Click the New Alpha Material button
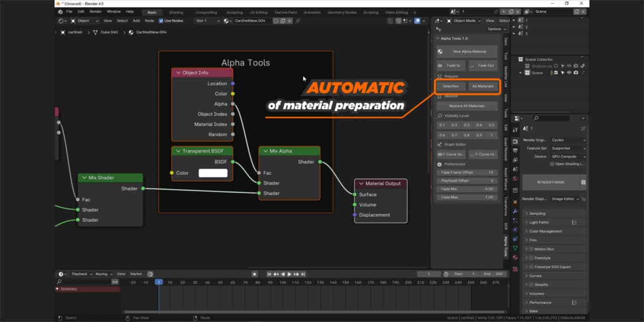This screenshot has height=322, width=644. pyautogui.click(x=467, y=51)
